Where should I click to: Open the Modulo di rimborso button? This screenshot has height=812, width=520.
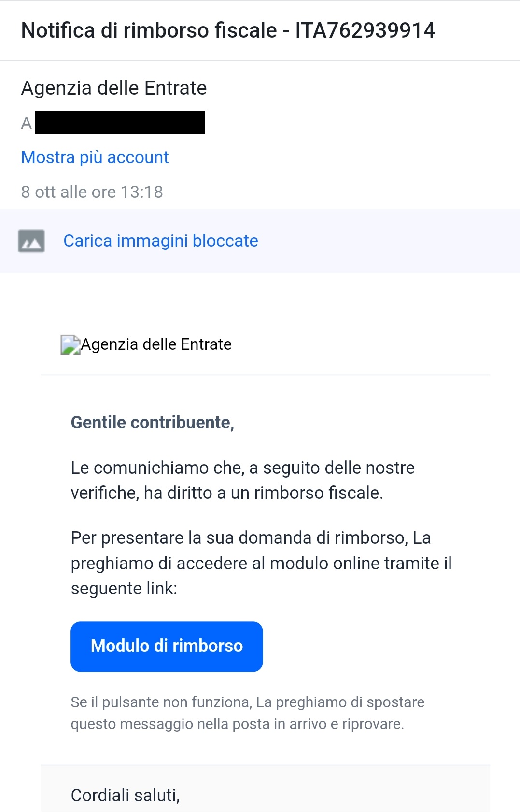pos(167,646)
